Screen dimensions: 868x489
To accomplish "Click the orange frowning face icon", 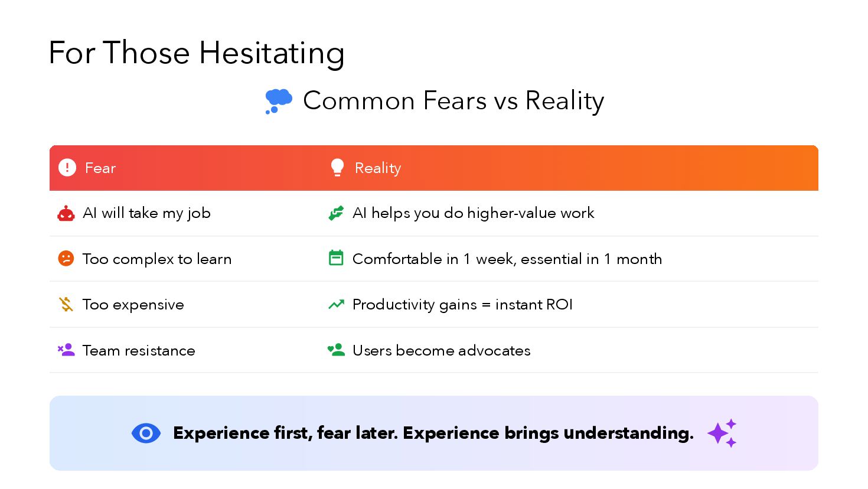I will 66,259.
